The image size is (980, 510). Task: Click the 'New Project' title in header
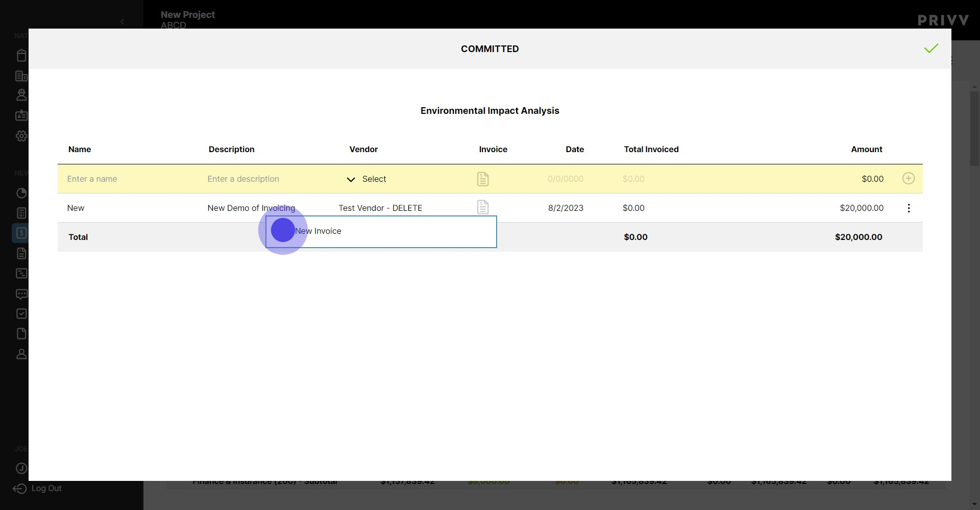(x=188, y=14)
